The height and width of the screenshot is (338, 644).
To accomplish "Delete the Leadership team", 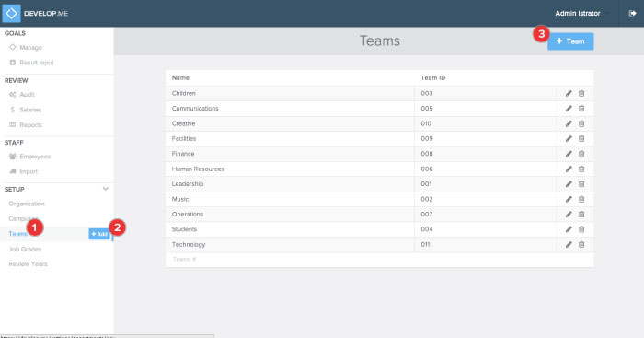I will click(x=581, y=184).
